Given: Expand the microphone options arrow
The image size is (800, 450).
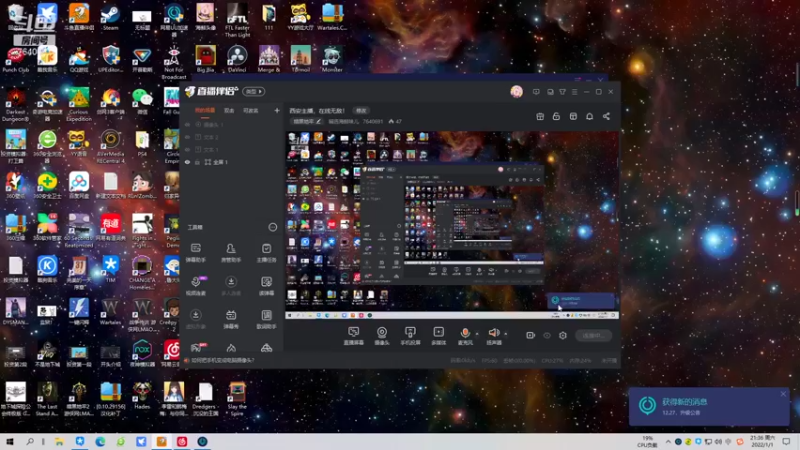Looking at the screenshot, I should (477, 334).
